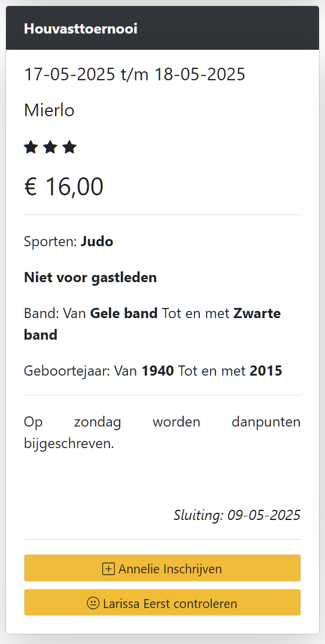Image resolution: width=325 pixels, height=644 pixels.
Task: Click the birth year 2015 value
Action: [266, 371]
